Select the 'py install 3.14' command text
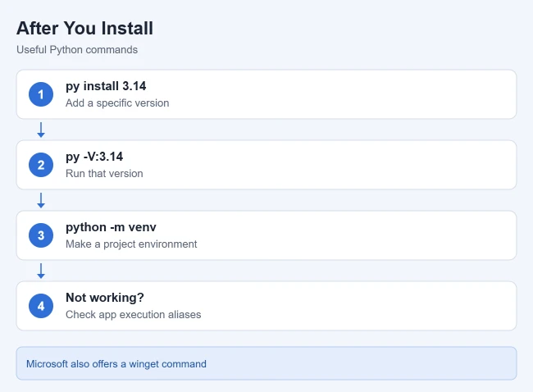 [x=106, y=86]
